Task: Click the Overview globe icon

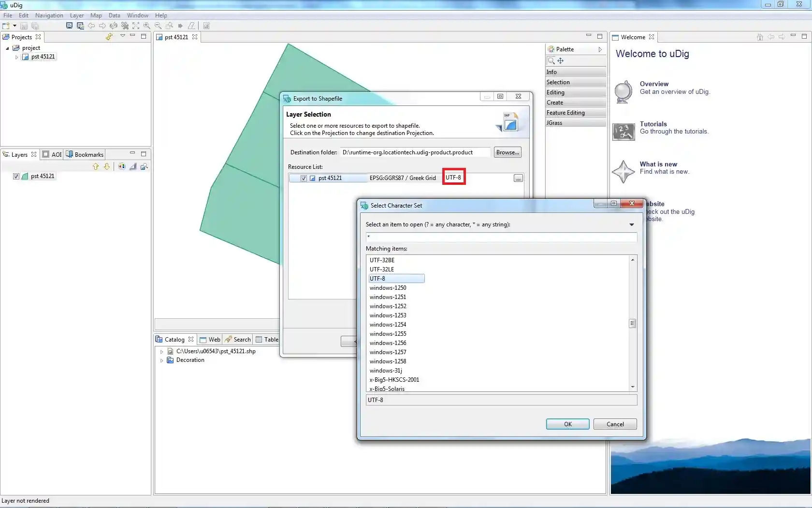Action: [x=623, y=91]
